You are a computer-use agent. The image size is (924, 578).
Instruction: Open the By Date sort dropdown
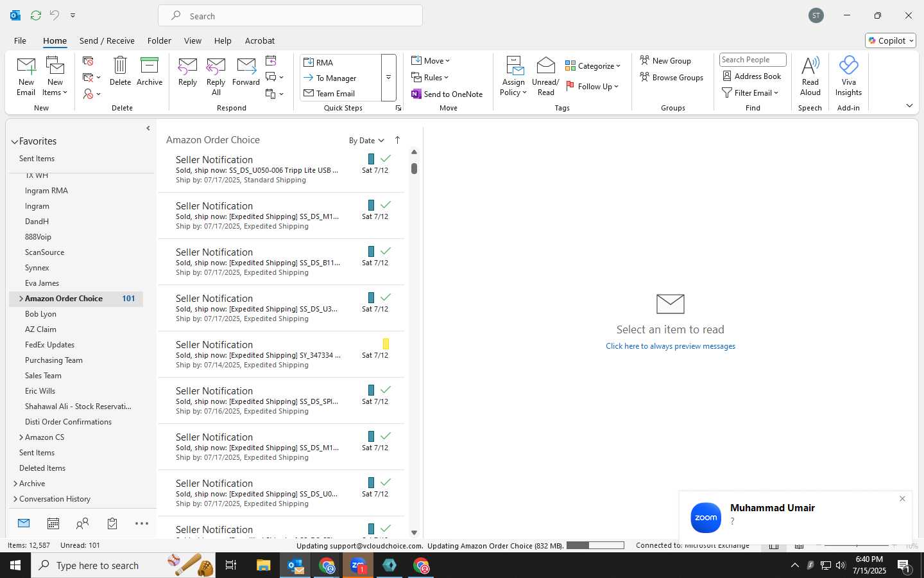coord(366,141)
